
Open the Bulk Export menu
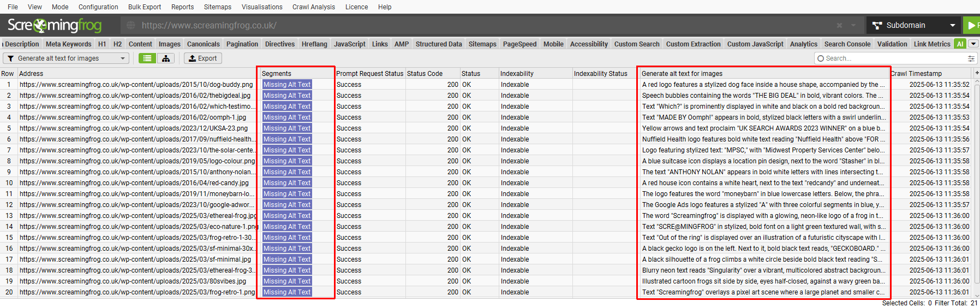145,7
